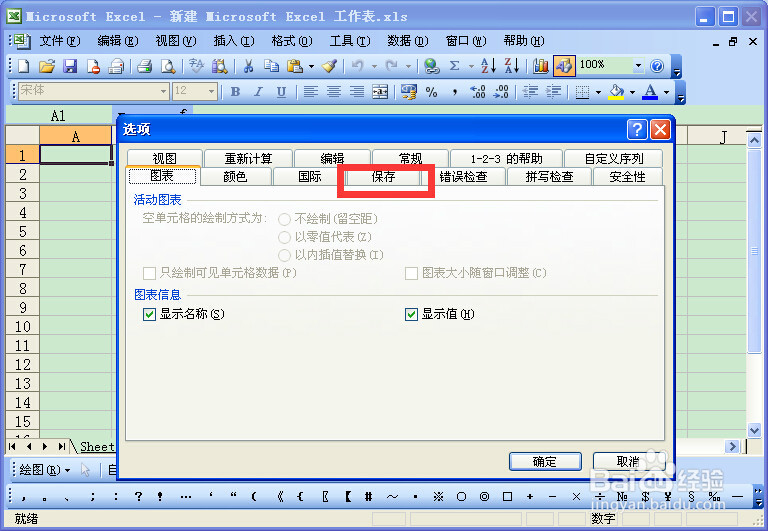Click the Font Color letter A

pyautogui.click(x=650, y=92)
